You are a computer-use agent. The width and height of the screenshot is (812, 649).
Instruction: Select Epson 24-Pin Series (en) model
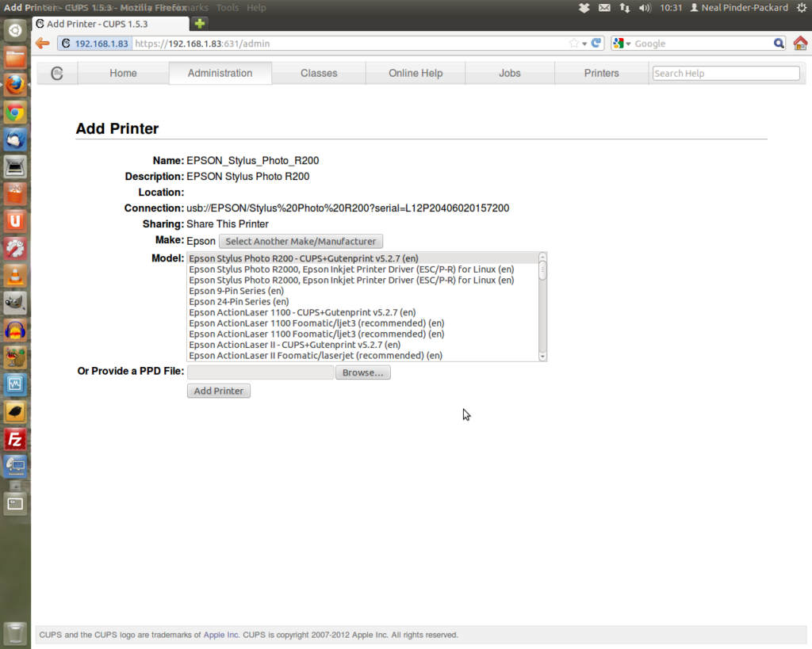(362, 302)
